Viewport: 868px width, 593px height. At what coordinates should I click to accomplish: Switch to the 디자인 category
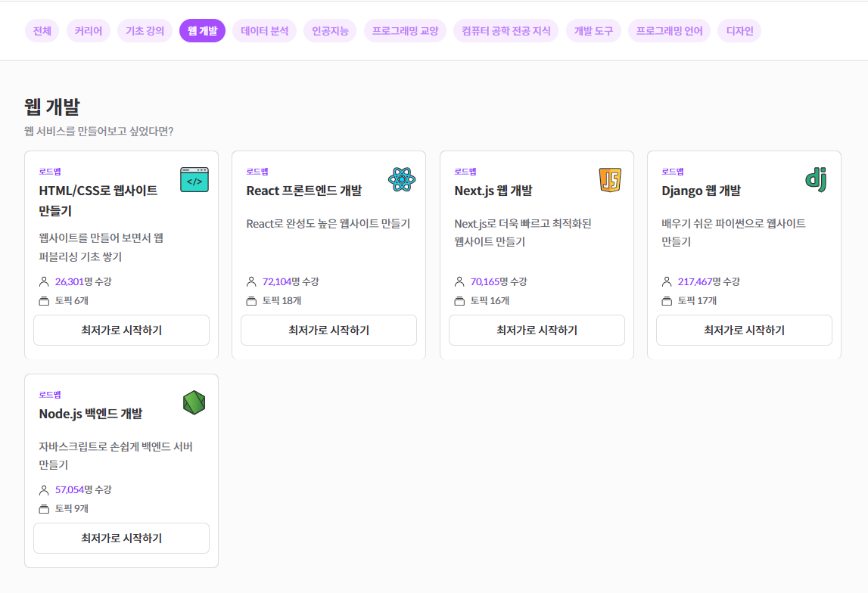tap(739, 31)
